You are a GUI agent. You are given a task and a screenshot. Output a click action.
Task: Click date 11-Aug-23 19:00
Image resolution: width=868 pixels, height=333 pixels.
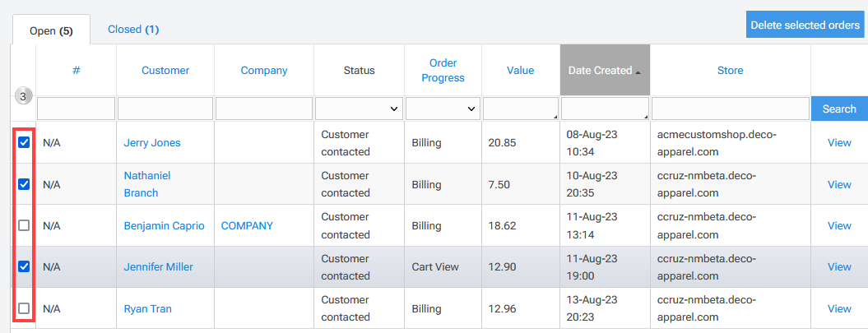[x=592, y=266]
